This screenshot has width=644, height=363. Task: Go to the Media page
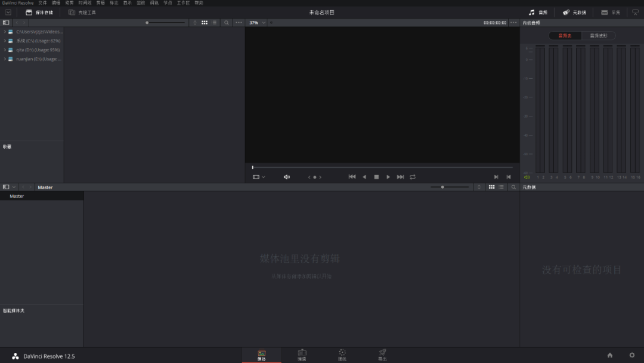coord(262,355)
